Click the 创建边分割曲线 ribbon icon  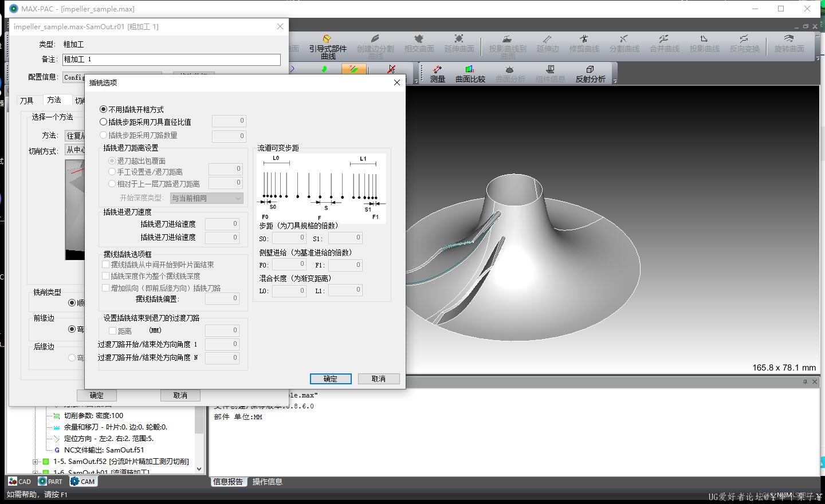tap(375, 46)
